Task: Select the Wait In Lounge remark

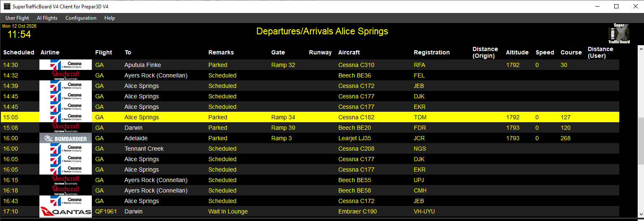Action: 228,211
